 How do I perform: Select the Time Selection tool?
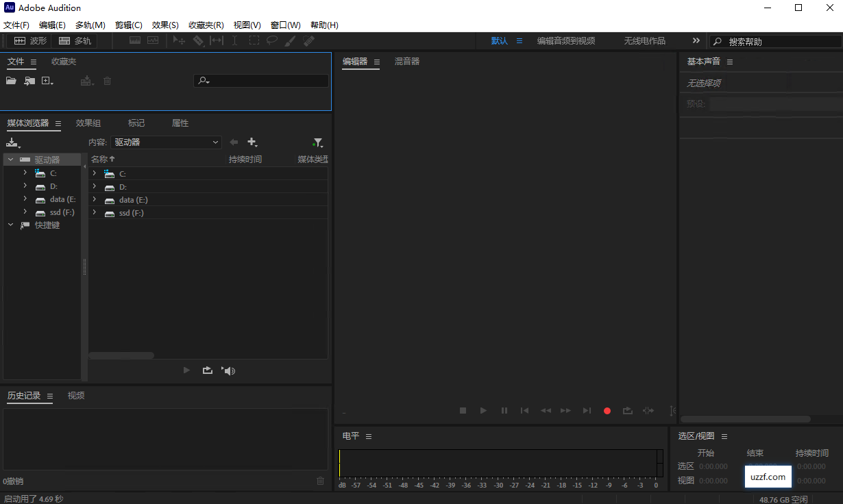tap(234, 40)
